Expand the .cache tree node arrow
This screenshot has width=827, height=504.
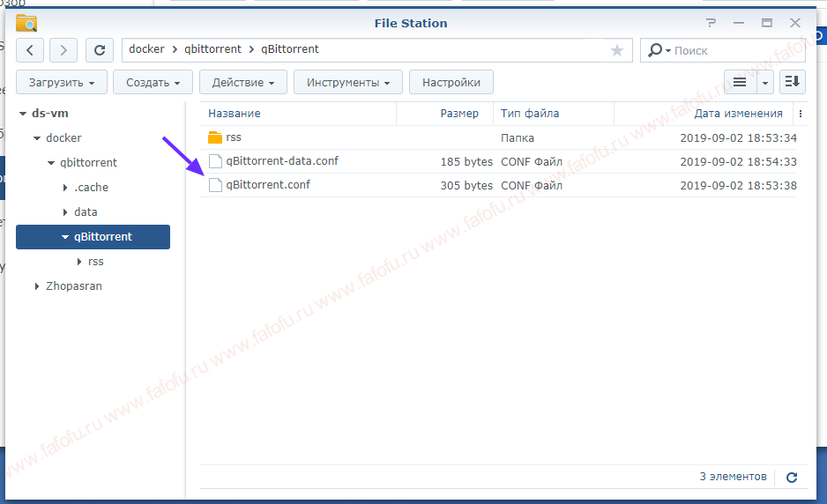click(x=65, y=187)
